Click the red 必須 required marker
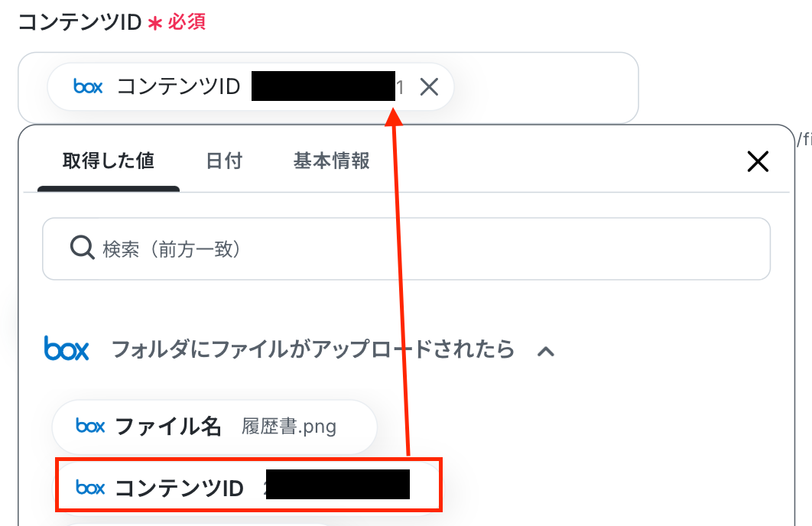The height and width of the screenshot is (526, 812). pos(187,22)
